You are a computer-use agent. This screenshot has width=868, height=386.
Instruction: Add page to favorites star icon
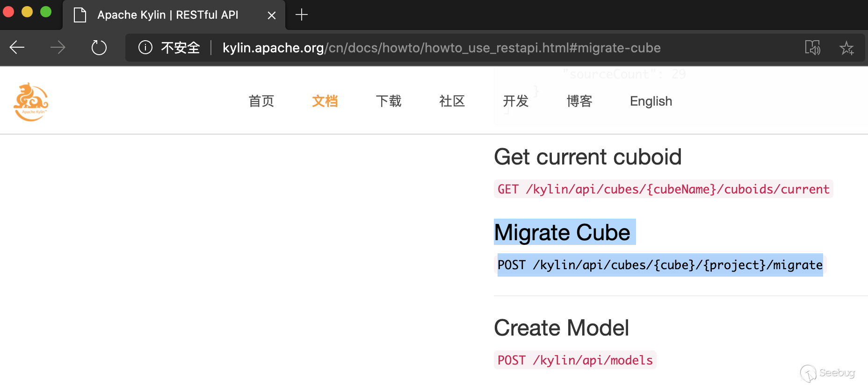pyautogui.click(x=846, y=48)
